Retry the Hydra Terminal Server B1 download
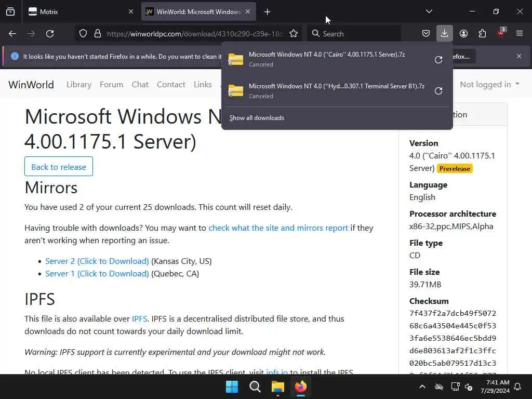The image size is (532, 399). (x=438, y=91)
